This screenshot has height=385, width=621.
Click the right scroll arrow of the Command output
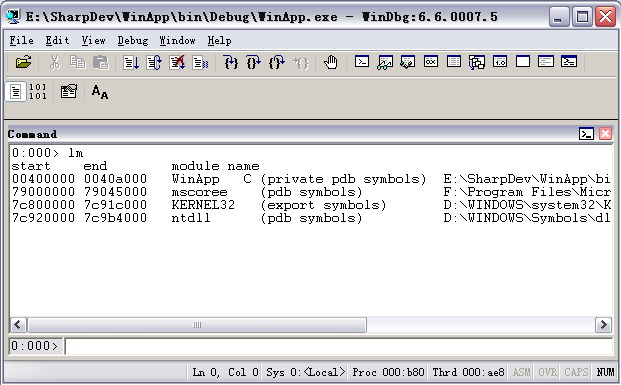pyautogui.click(x=603, y=325)
